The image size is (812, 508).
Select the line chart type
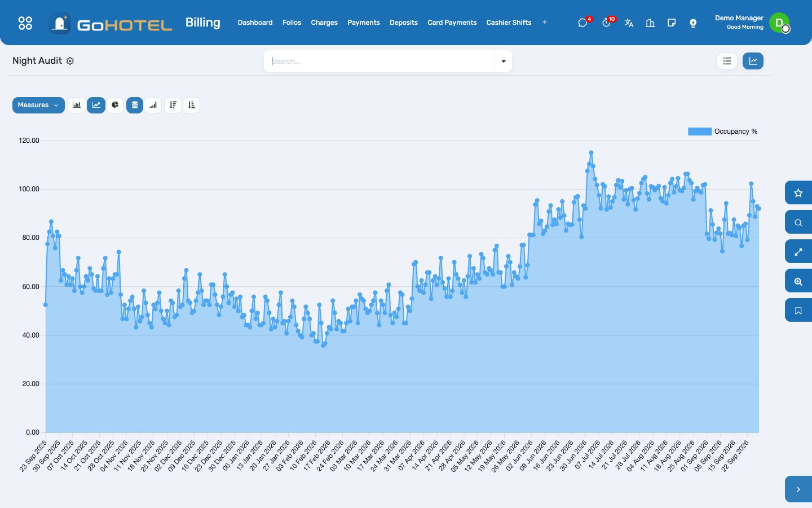click(x=96, y=105)
